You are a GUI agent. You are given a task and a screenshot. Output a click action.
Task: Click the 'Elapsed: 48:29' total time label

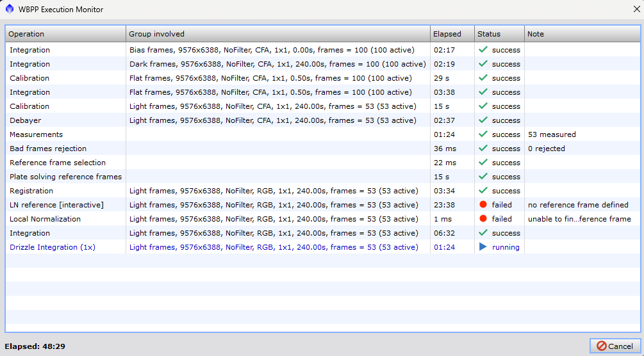pos(35,346)
